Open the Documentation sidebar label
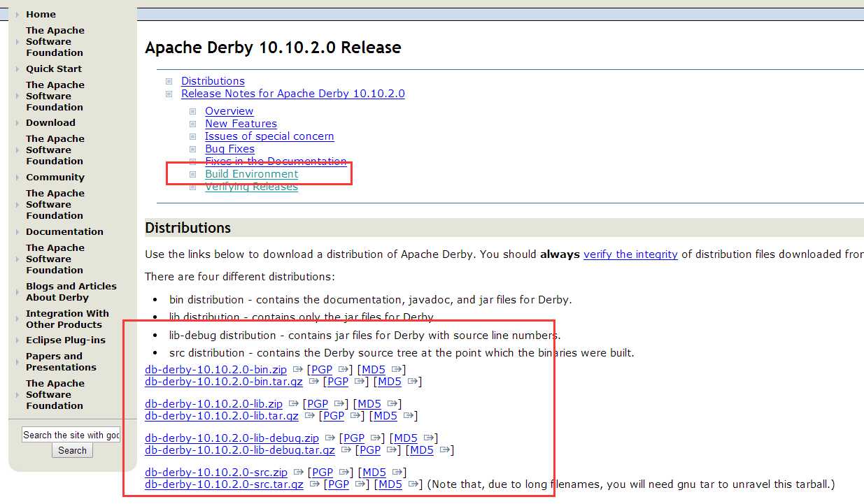 point(64,231)
